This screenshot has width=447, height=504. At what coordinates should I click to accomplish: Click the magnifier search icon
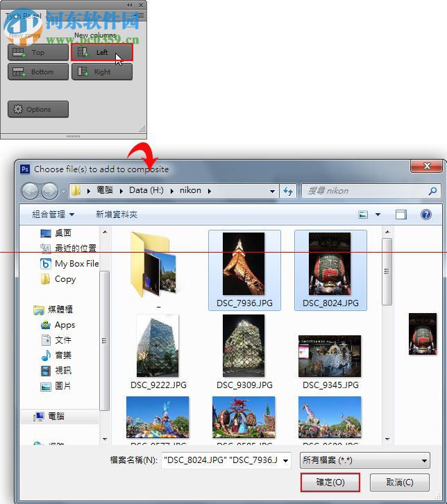click(x=433, y=191)
